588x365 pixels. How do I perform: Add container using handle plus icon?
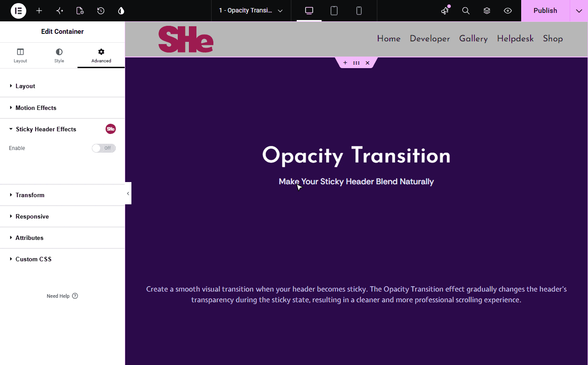(x=345, y=63)
